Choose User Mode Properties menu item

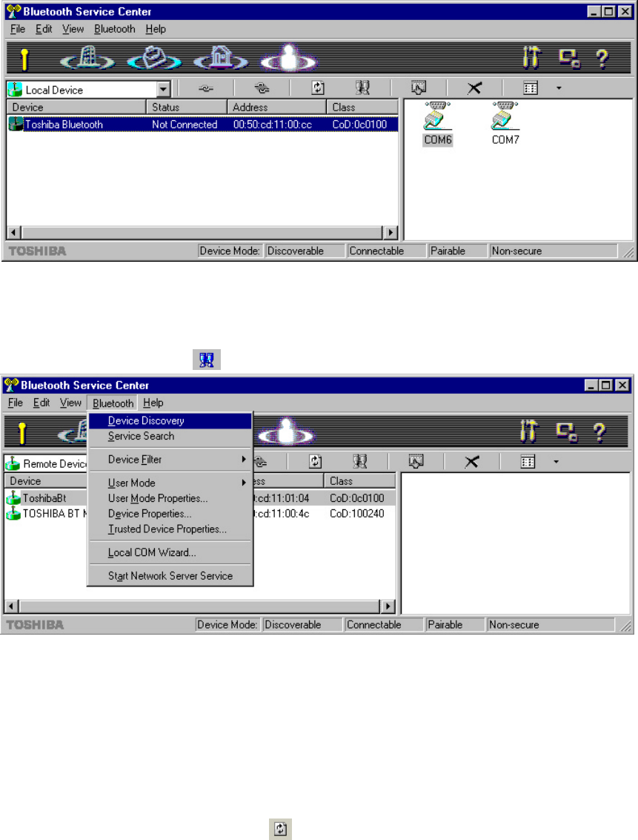coord(170,498)
